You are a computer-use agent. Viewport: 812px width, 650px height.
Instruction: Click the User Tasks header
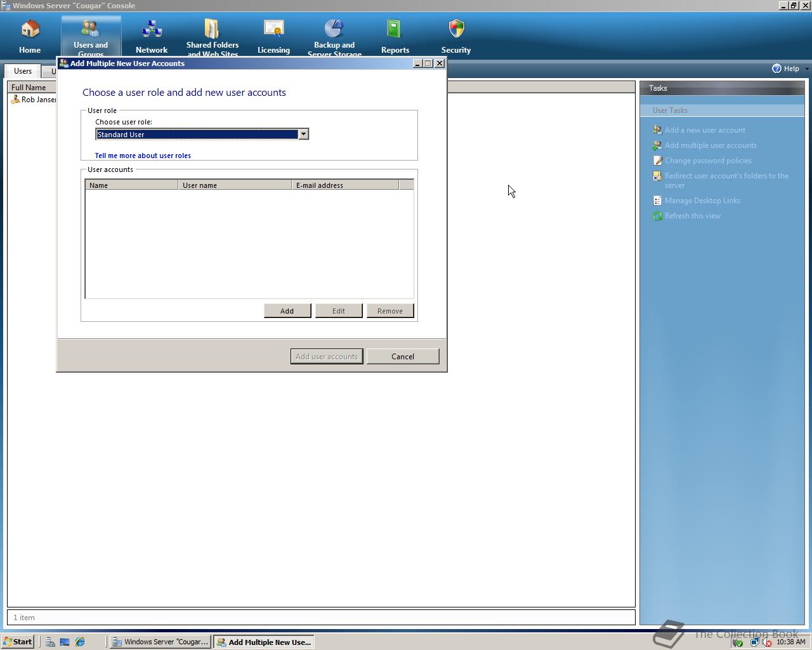(x=722, y=110)
